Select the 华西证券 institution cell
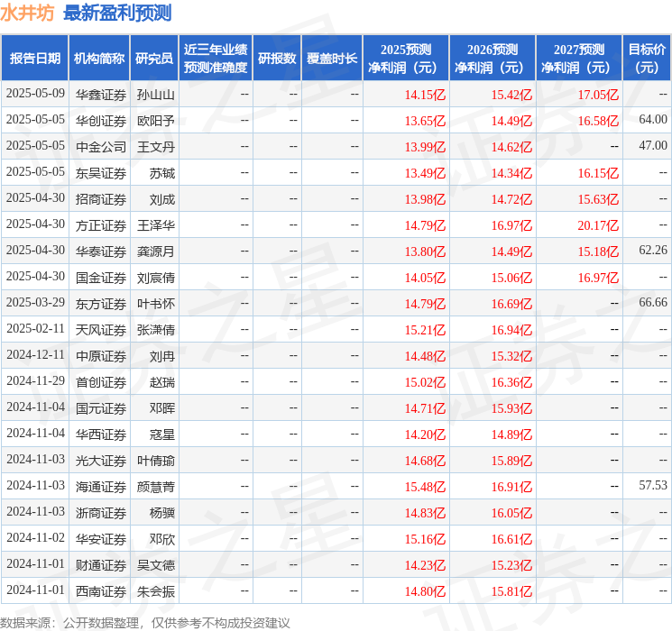Screen dimensions: 672x631 101,434
